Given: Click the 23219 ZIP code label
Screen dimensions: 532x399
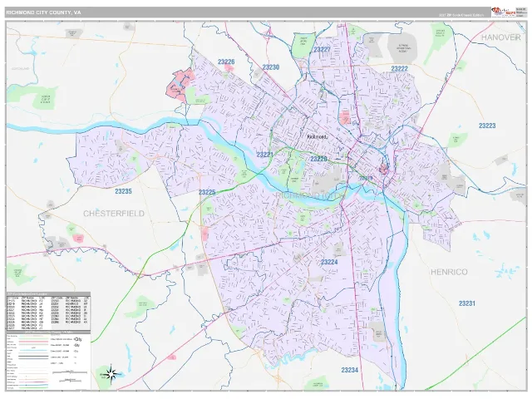Looking at the screenshot, I should click(366, 178).
